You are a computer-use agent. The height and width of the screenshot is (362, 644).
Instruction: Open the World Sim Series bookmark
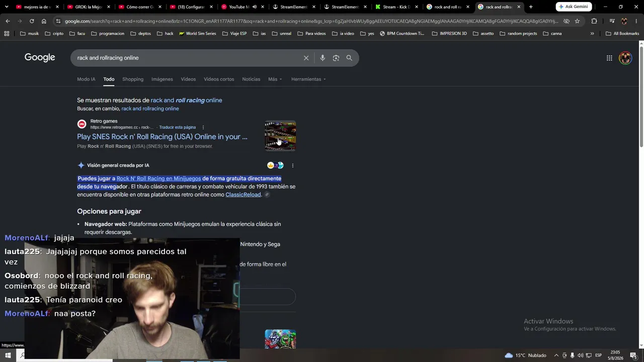[x=198, y=33]
